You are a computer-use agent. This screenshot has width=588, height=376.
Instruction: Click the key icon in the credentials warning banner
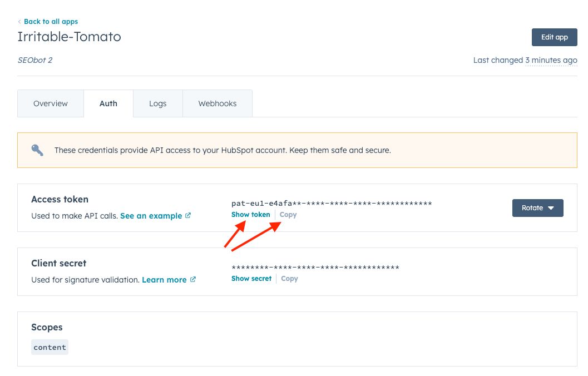[x=37, y=150]
